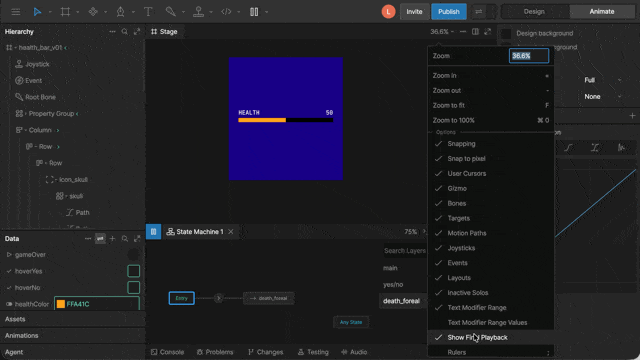Choose Zoom to fit

tap(491, 105)
